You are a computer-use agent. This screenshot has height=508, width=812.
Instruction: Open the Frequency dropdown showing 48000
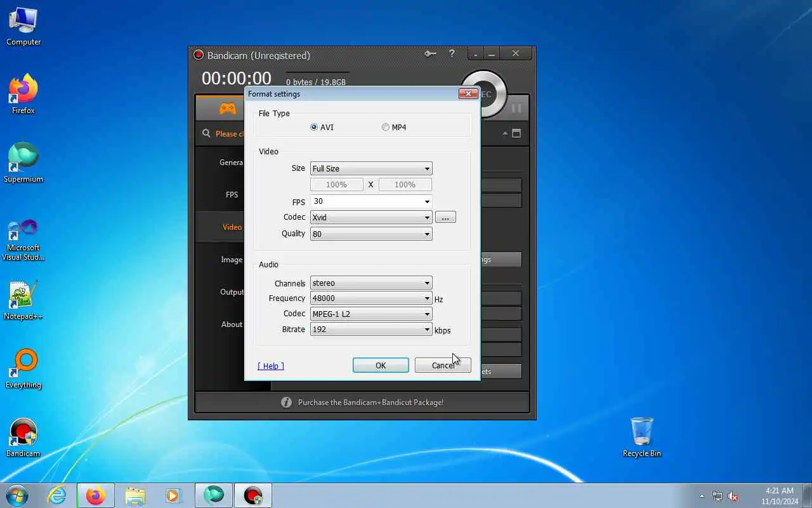click(371, 298)
